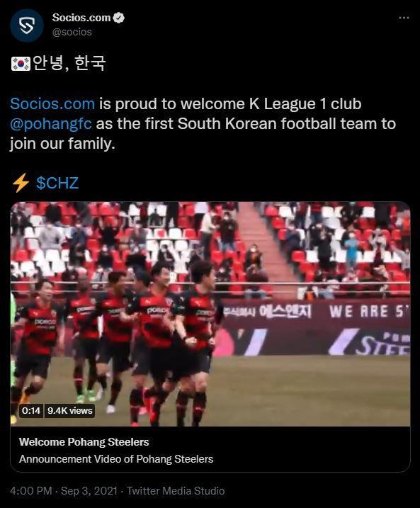Click the lightning bolt emoji

point(21,183)
